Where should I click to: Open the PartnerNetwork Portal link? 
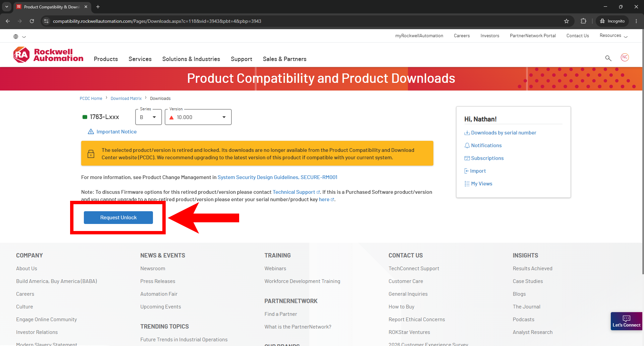click(x=533, y=36)
